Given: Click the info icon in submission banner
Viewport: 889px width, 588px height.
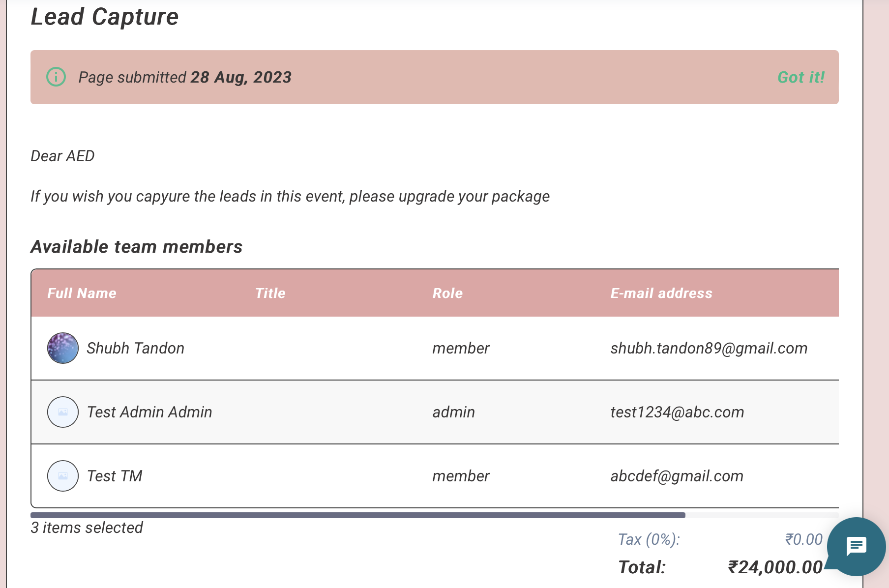Looking at the screenshot, I should point(56,77).
